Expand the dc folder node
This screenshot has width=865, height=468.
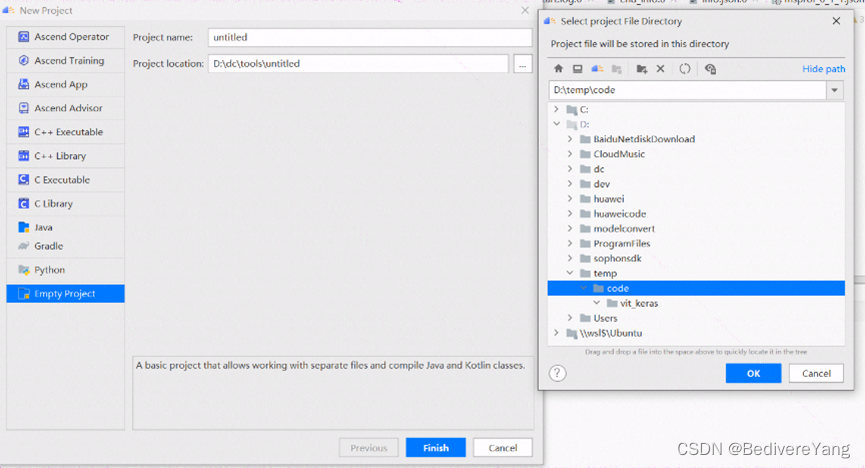coord(570,169)
